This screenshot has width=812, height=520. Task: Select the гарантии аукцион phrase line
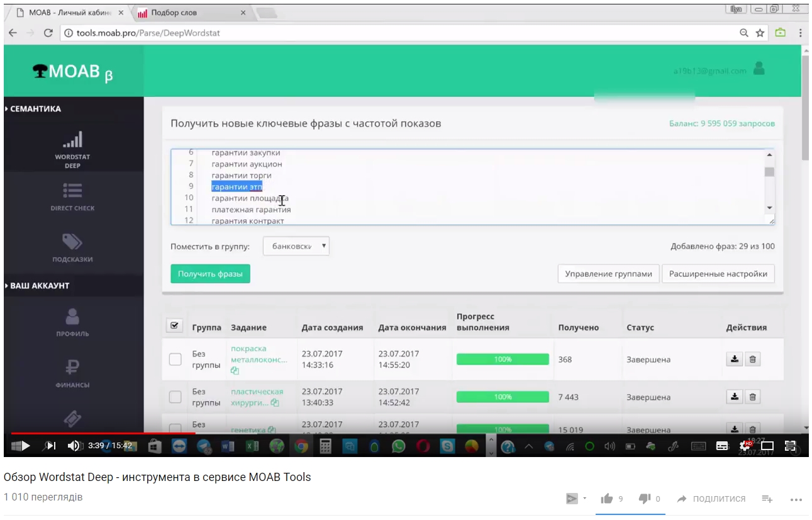247,164
